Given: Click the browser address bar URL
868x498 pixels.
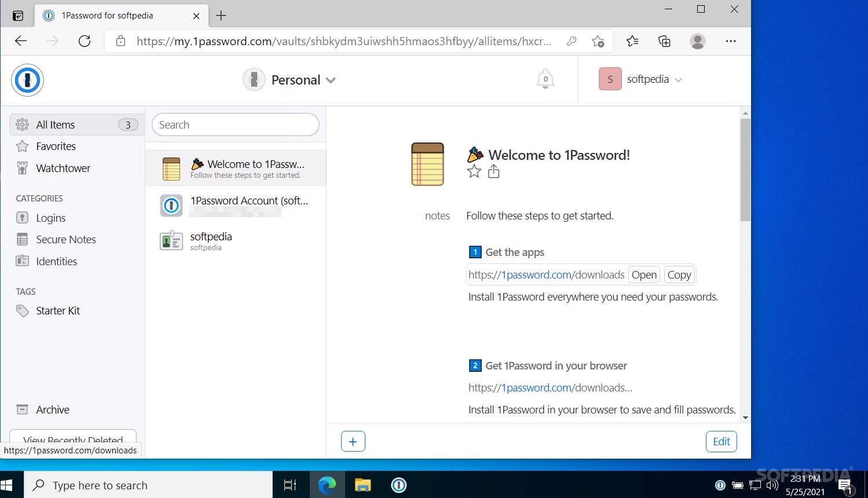Looking at the screenshot, I should click(x=344, y=41).
